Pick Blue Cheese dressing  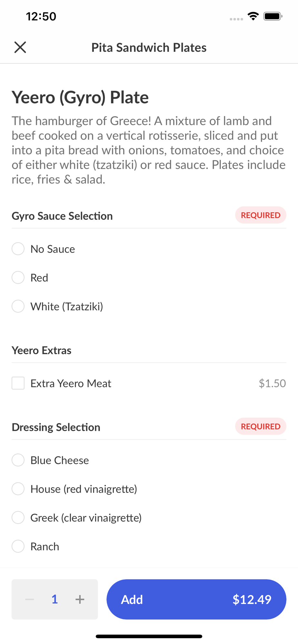pos(18,460)
